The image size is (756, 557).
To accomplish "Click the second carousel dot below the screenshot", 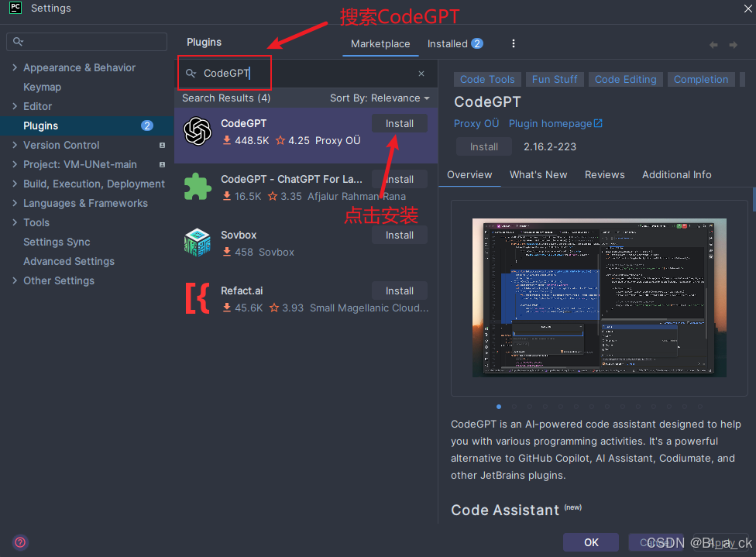I will click(x=514, y=406).
